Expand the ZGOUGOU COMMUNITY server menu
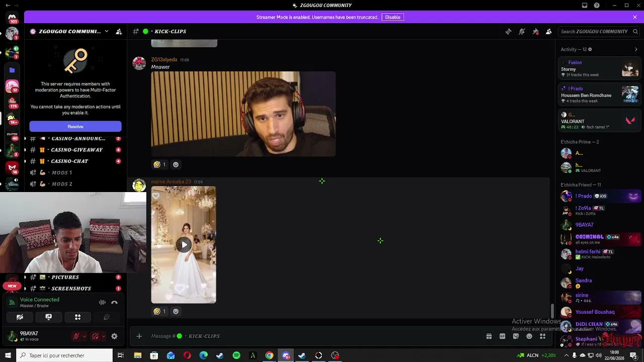644x362 pixels. 106,31
